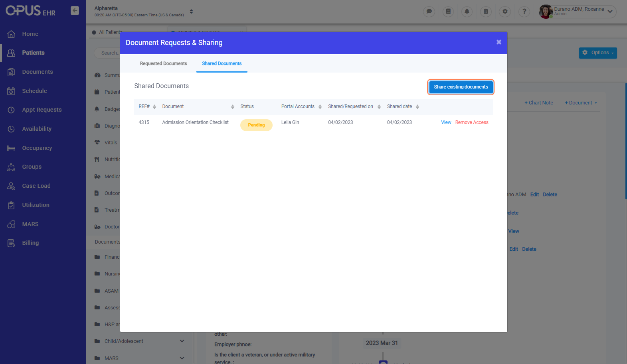Click View link for Admission Orientation Checklist
The width and height of the screenshot is (627, 364).
coord(446,122)
